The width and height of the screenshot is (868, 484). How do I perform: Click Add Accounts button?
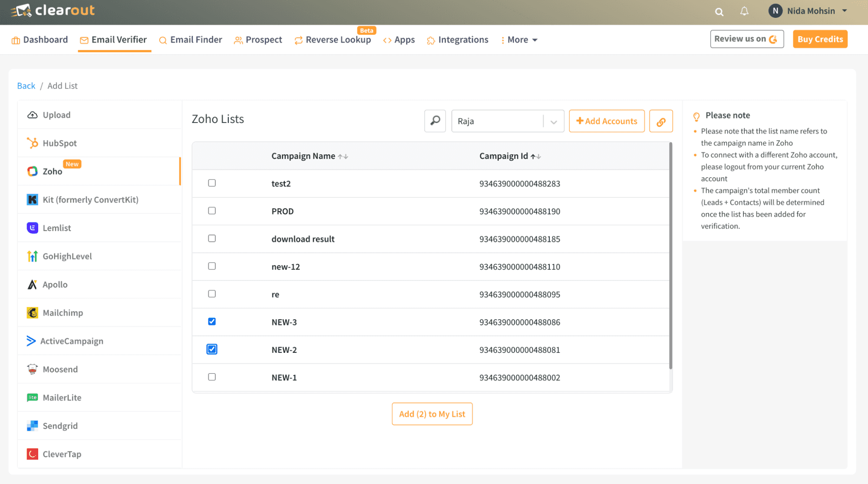pos(607,121)
